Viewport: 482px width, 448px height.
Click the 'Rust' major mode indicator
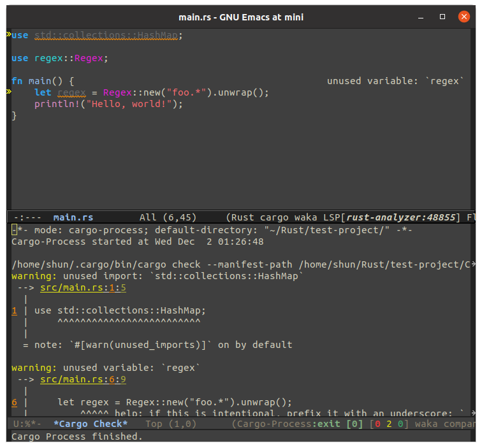coord(242,217)
